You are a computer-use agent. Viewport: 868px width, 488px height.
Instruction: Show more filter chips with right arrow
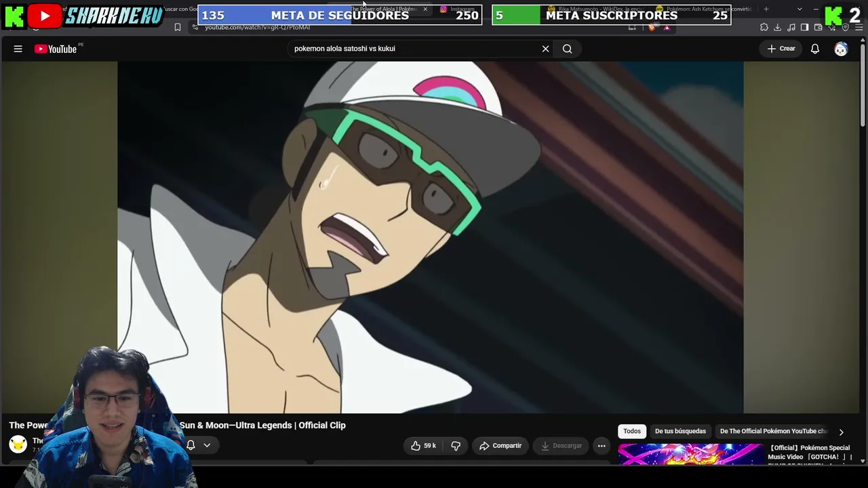[x=841, y=432]
